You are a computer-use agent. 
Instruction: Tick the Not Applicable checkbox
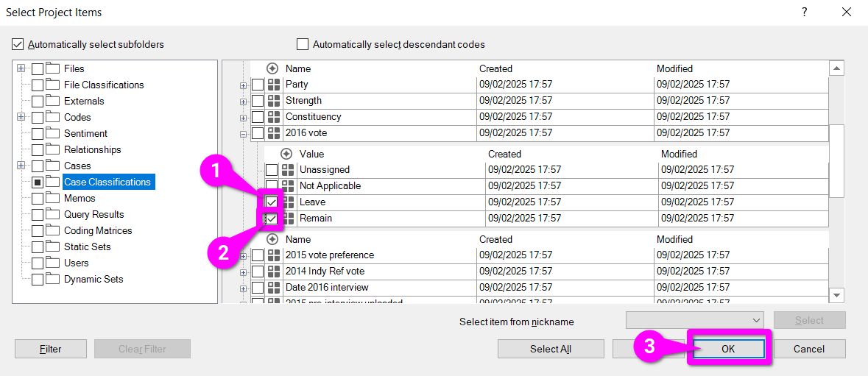272,186
